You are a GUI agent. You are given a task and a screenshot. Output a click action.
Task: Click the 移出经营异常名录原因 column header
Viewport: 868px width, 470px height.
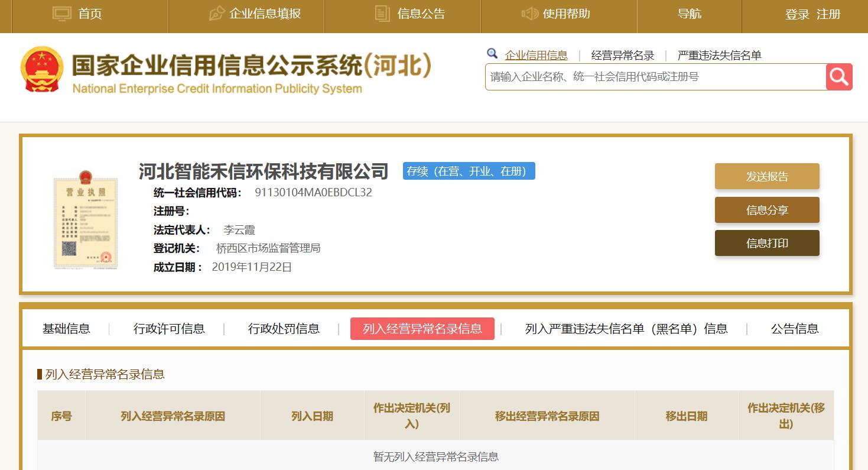coord(547,416)
